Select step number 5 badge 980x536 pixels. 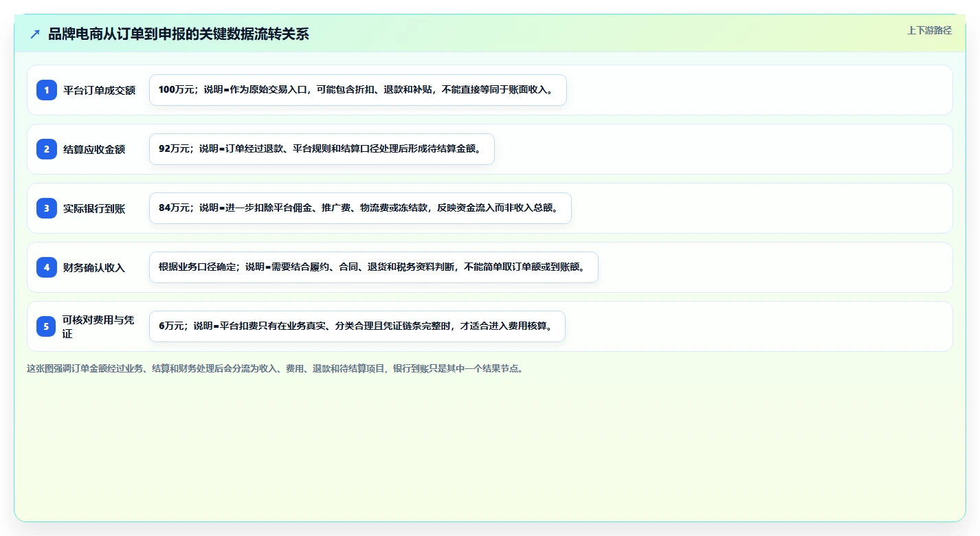pos(47,326)
